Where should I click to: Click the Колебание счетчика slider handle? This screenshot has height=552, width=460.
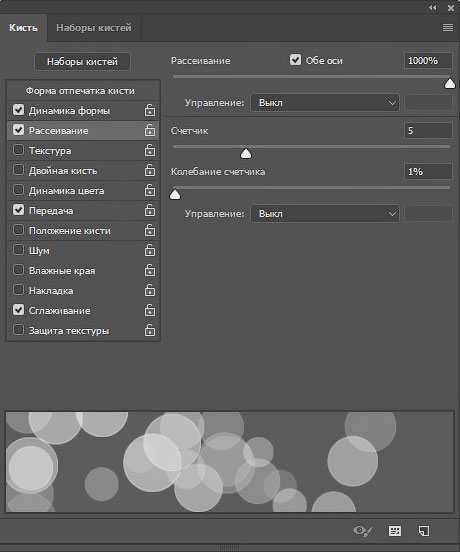tap(175, 195)
